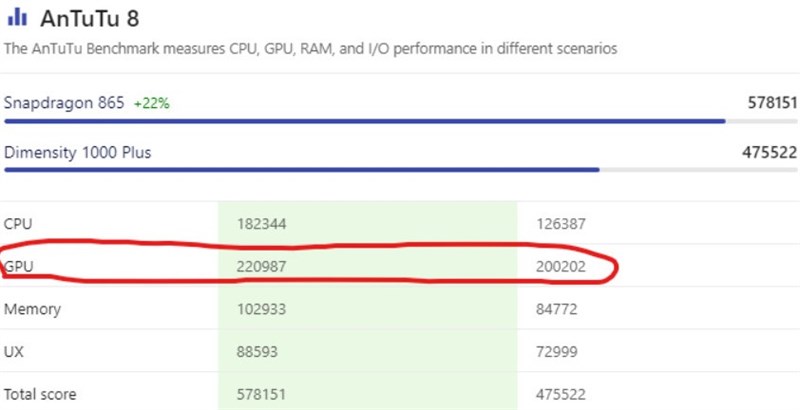Click the 475522 score beside Dimensity bar

pyautogui.click(x=769, y=152)
